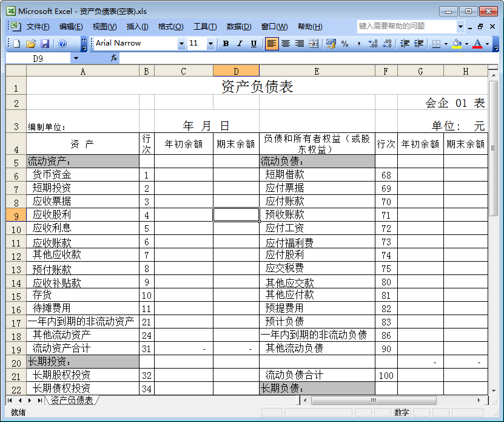Go to the last sheet tab
This screenshot has height=422, width=504.
[40, 400]
